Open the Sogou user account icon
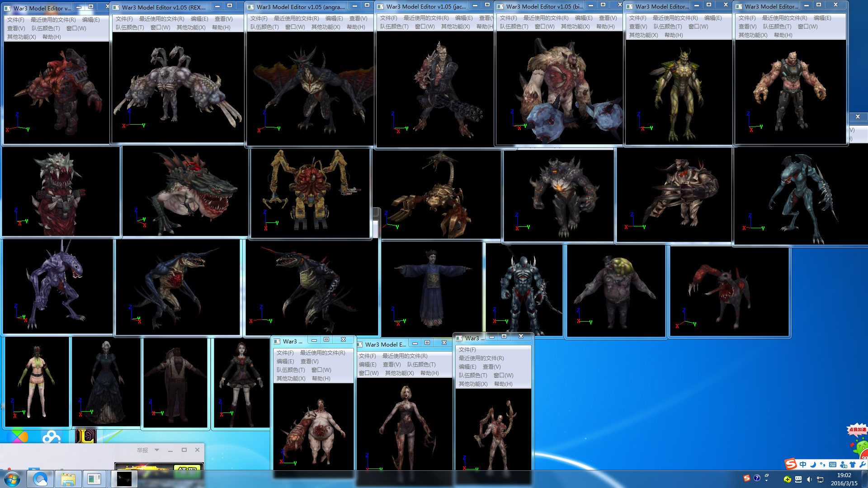Screen dimensions: 868x488 tap(843, 465)
